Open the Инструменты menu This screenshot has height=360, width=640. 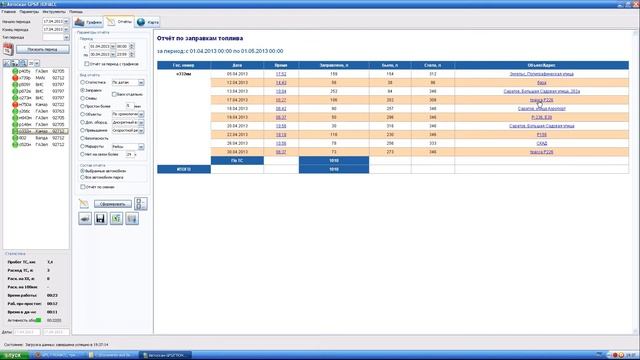pos(54,12)
